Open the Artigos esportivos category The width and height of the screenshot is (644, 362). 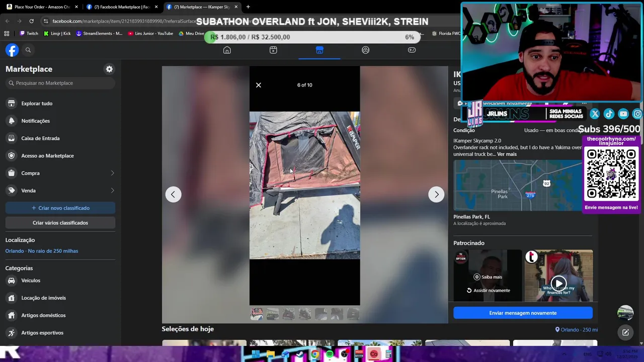(x=60, y=332)
